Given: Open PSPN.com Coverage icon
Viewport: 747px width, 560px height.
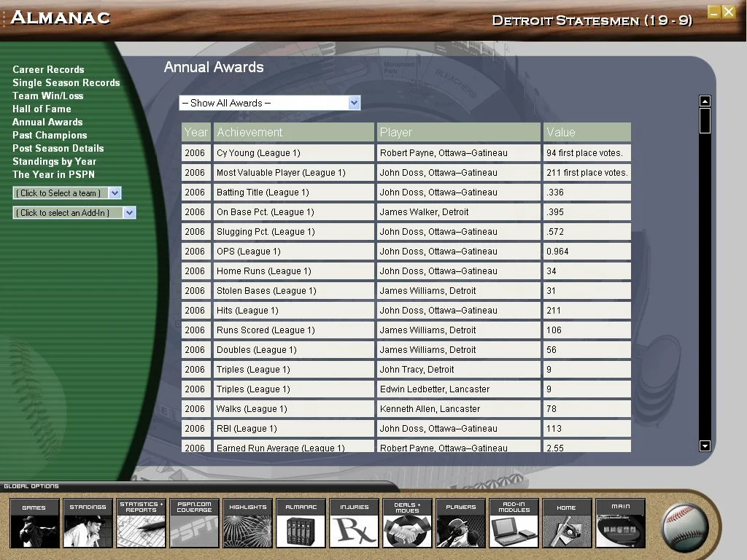Looking at the screenshot, I should [194, 524].
